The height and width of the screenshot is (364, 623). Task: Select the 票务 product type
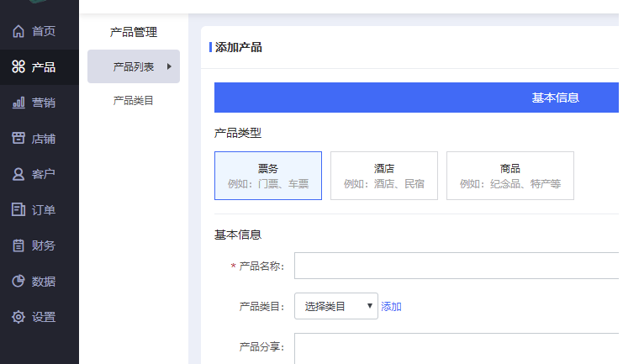tap(268, 176)
